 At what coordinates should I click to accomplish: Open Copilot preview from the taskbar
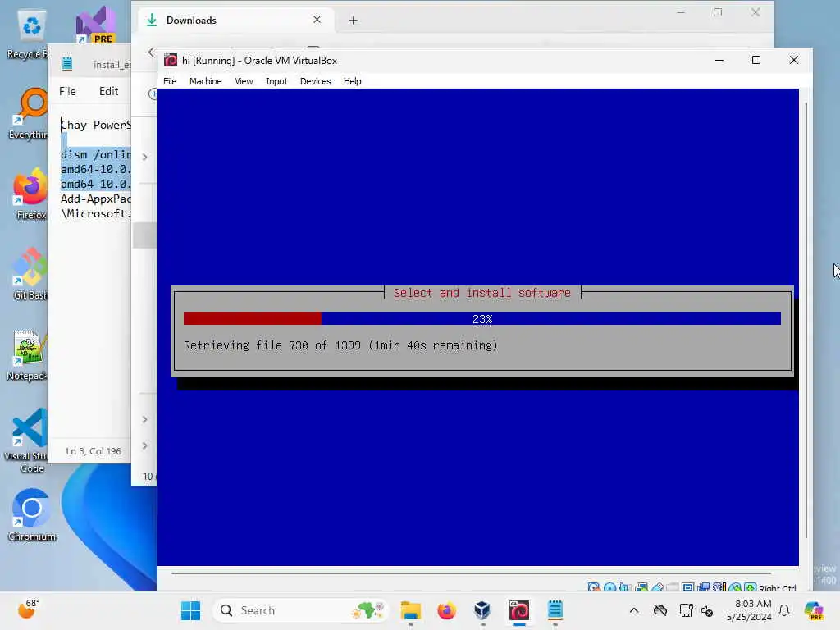pyautogui.click(x=814, y=610)
